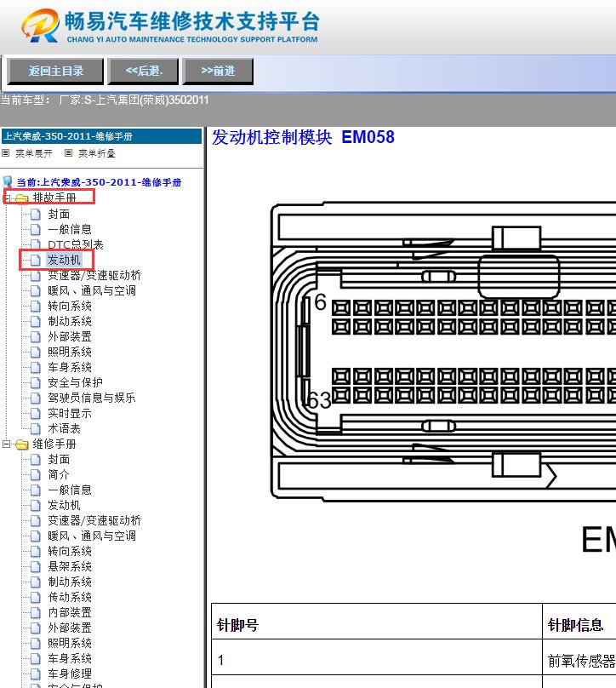Open 一般信息 under 排故手册
This screenshot has width=616, height=688.
(x=70, y=229)
